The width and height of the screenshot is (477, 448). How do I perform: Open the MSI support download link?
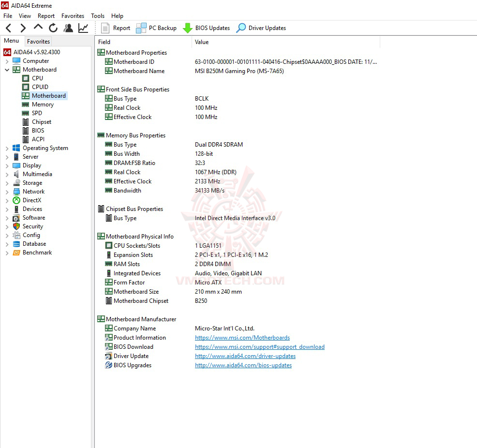259,347
